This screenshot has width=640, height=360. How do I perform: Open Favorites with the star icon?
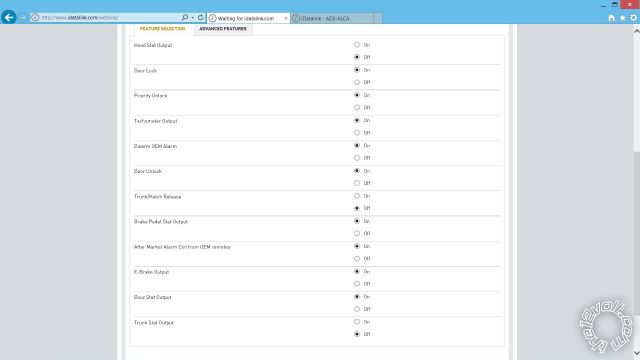click(x=622, y=18)
